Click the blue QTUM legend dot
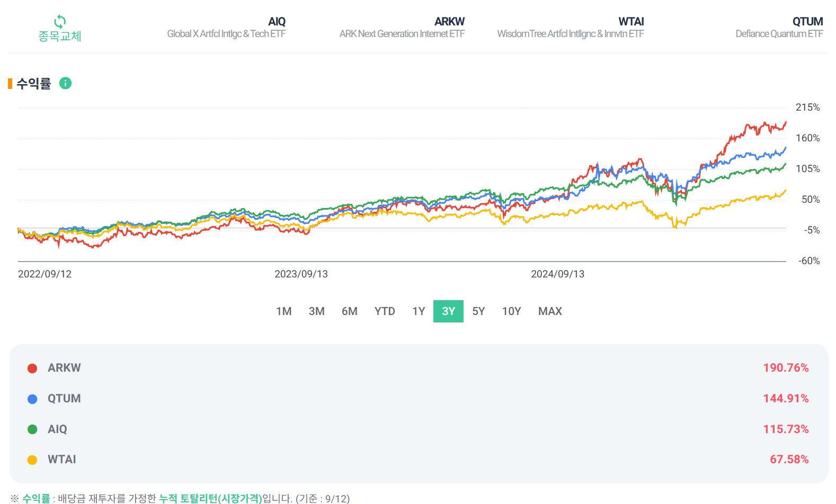Viewport: 836px width, 504px height. click(32, 399)
